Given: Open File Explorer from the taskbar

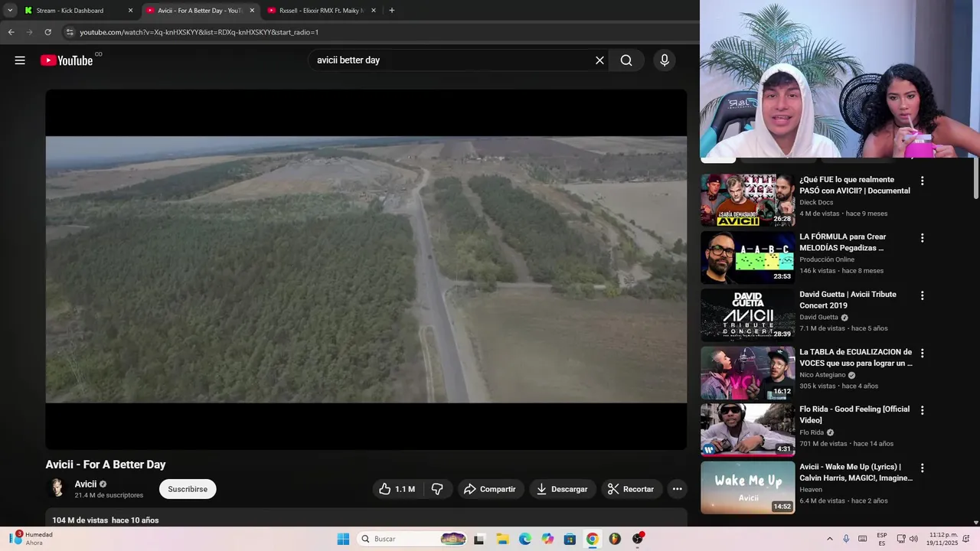Looking at the screenshot, I should (502, 539).
